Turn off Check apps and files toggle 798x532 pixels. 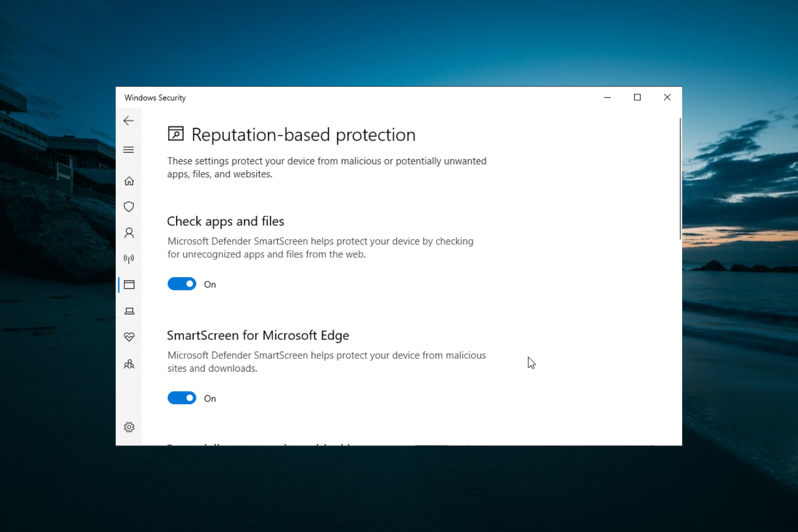click(182, 284)
